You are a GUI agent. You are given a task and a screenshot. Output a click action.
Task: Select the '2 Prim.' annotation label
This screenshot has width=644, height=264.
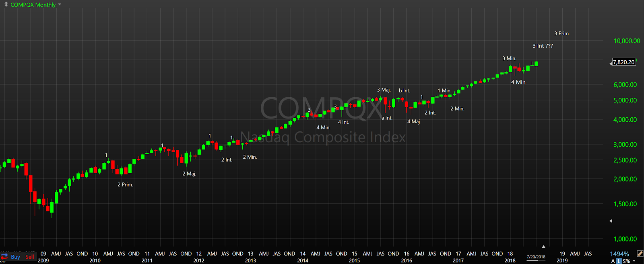125,184
